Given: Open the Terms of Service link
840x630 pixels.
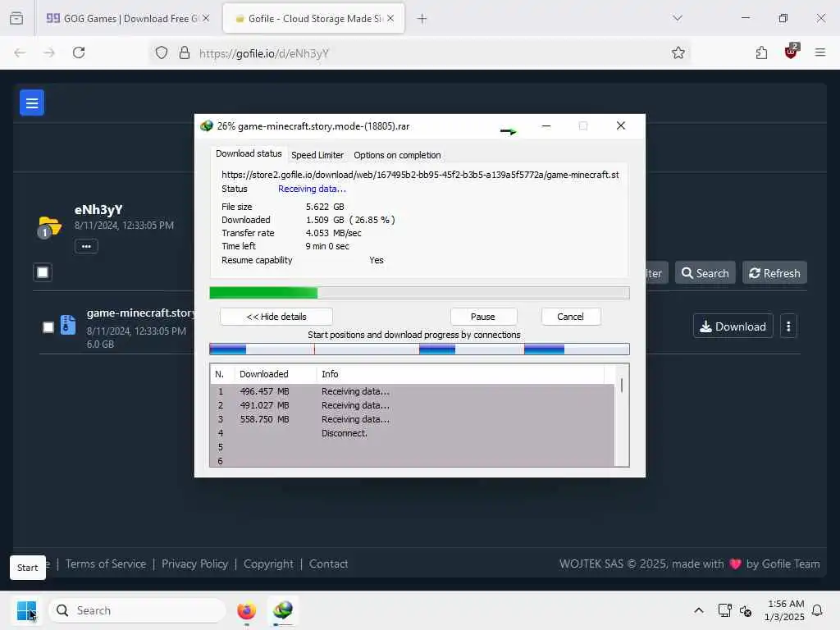Looking at the screenshot, I should point(106,564).
